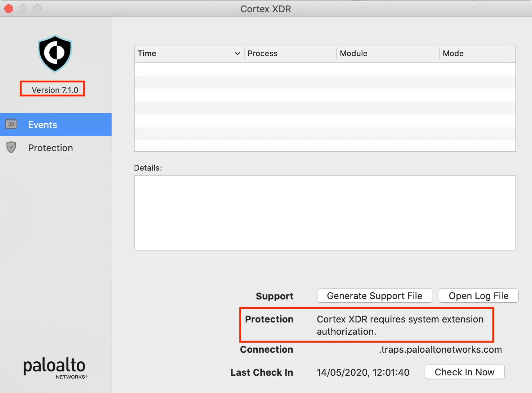Click the Connection label
This screenshot has height=393, width=532.
[x=266, y=349]
